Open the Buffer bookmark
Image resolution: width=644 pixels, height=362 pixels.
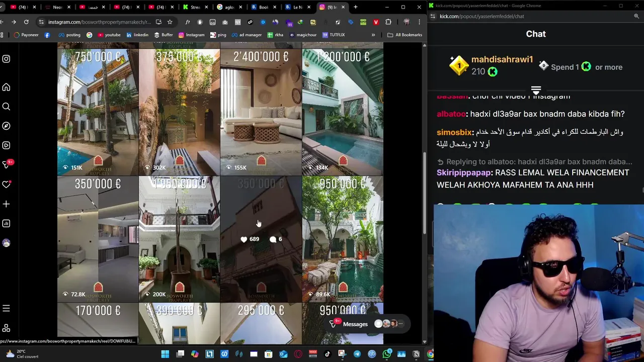(x=164, y=35)
